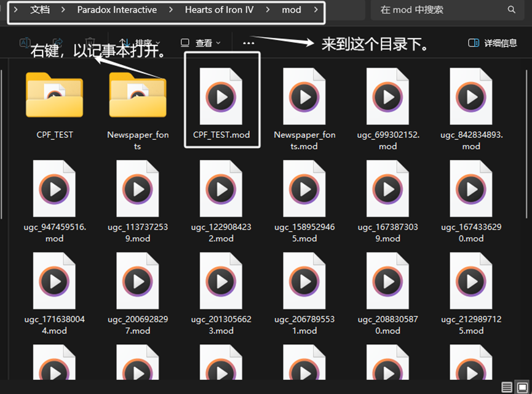The width and height of the screenshot is (532, 394).
Task: Select the ugc_2088305870.mod file icon
Action: (x=387, y=281)
